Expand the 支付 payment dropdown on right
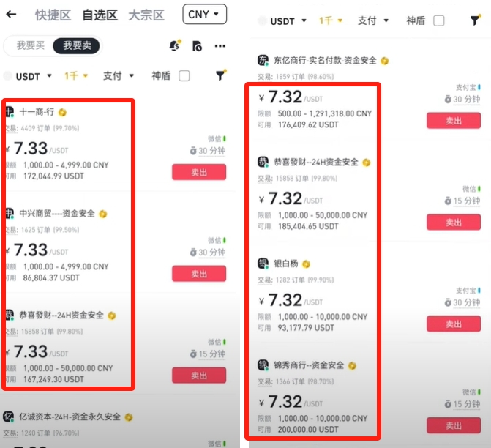Screen dimensions: 491x448 click(373, 20)
